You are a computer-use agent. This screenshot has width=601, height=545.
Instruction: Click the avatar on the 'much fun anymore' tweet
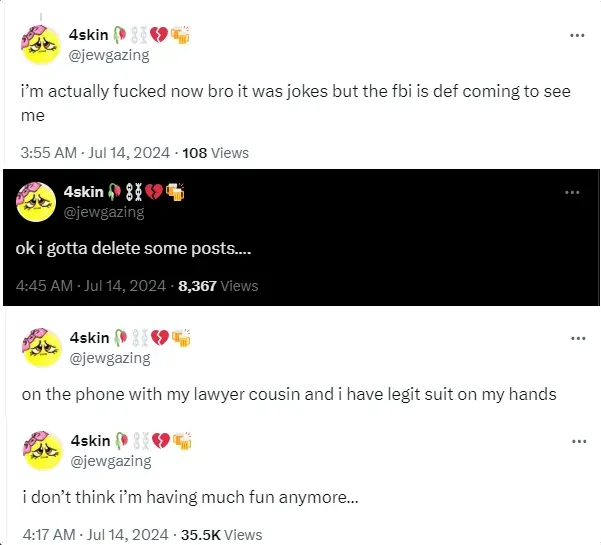pos(41,451)
